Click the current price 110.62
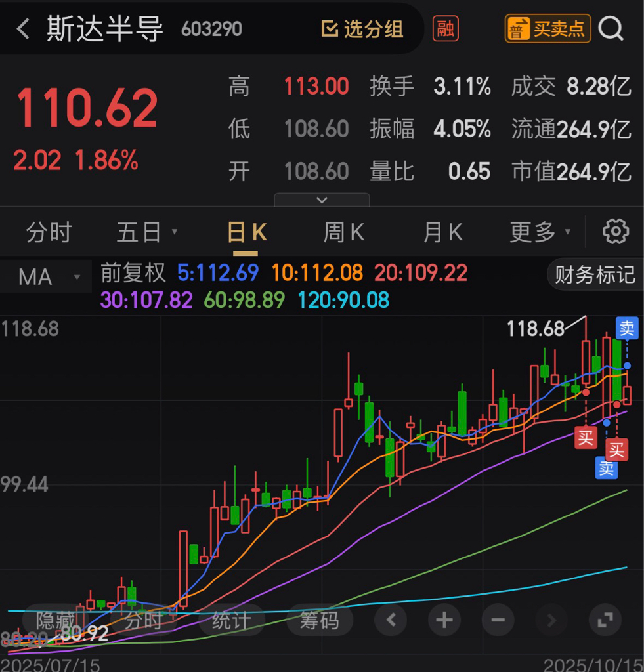Image resolution: width=644 pixels, height=672 pixels. 87,108
